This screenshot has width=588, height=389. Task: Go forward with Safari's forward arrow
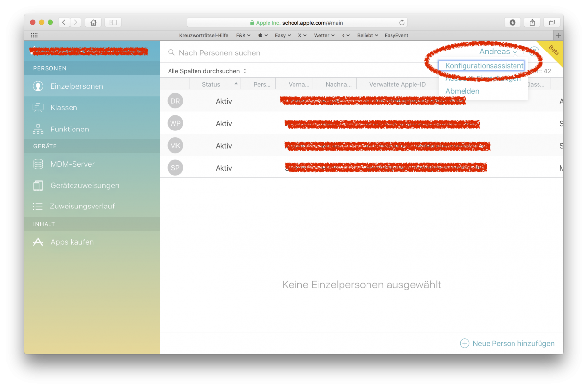tap(76, 22)
